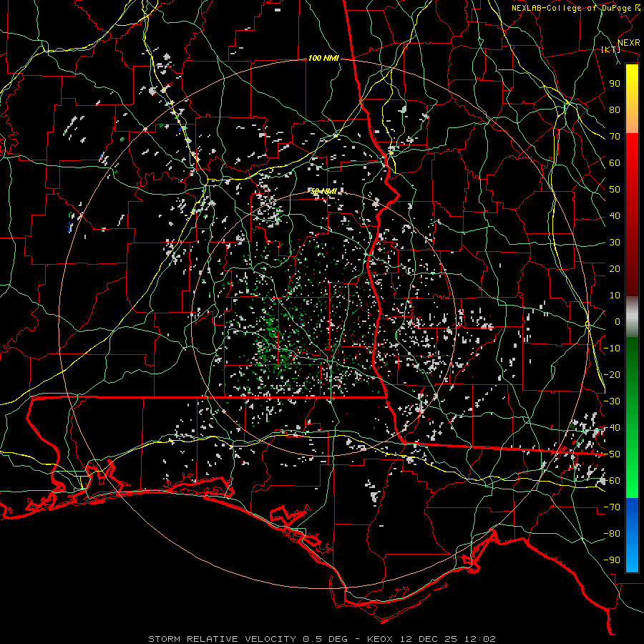Image resolution: width=644 pixels, height=644 pixels.
Task: Click the '80' value on the velocity scale
Action: tap(615, 109)
